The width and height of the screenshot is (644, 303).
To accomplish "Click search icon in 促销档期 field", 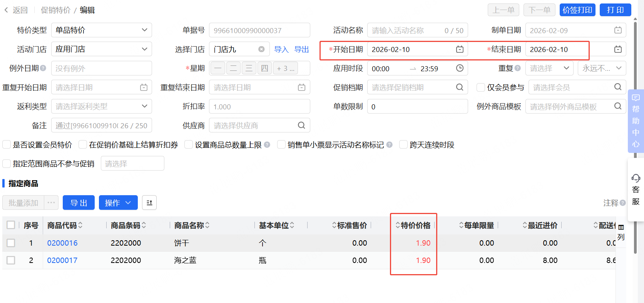I will pos(460,87).
